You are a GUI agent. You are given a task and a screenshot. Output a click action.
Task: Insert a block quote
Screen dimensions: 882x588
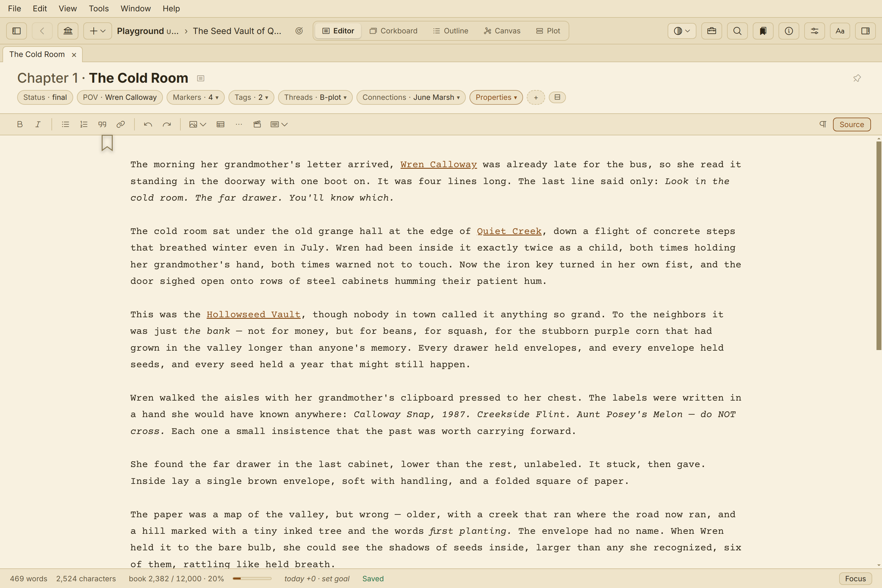pos(102,124)
